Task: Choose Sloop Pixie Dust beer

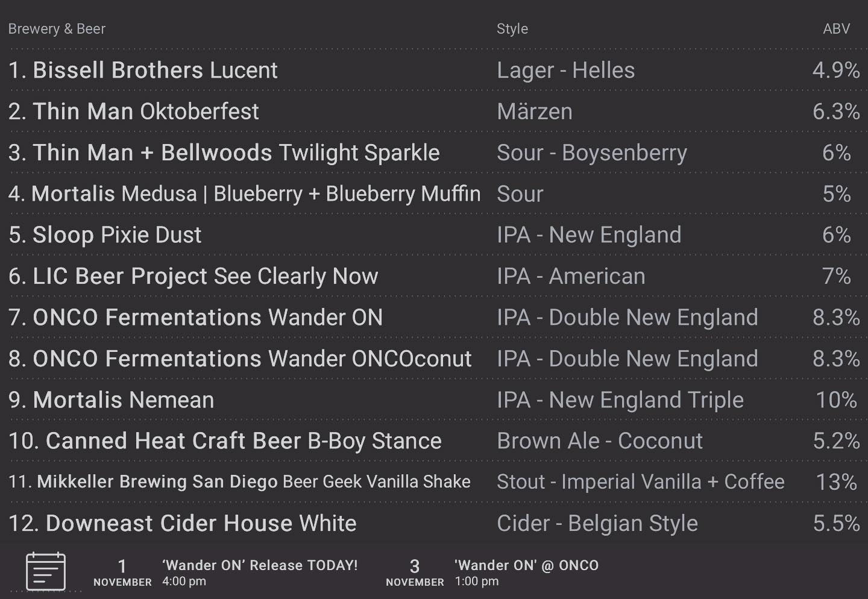Action: [434, 235]
